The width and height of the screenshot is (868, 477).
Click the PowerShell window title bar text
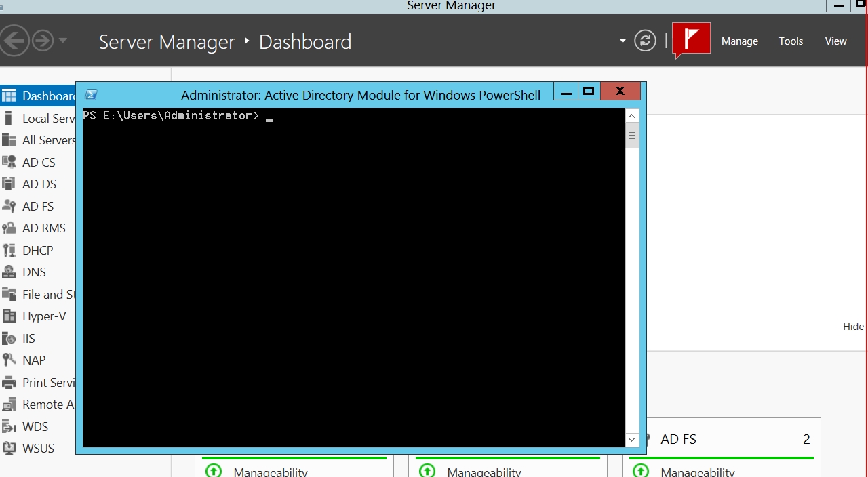361,95
